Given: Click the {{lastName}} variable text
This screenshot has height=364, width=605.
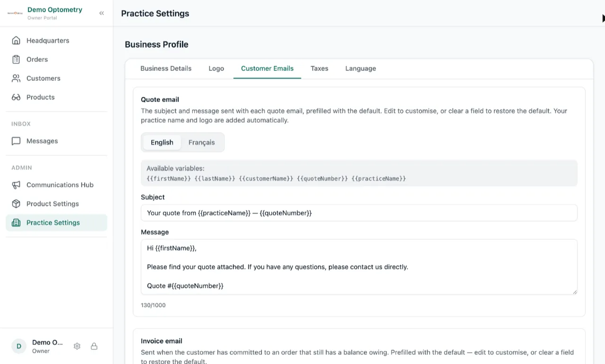Looking at the screenshot, I should click(215, 178).
